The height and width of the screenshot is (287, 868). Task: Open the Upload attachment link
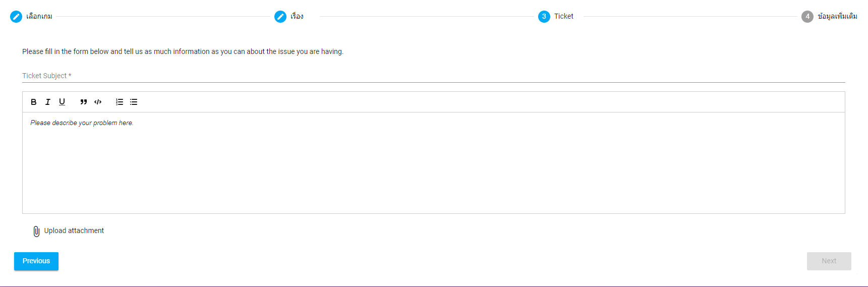[74, 231]
